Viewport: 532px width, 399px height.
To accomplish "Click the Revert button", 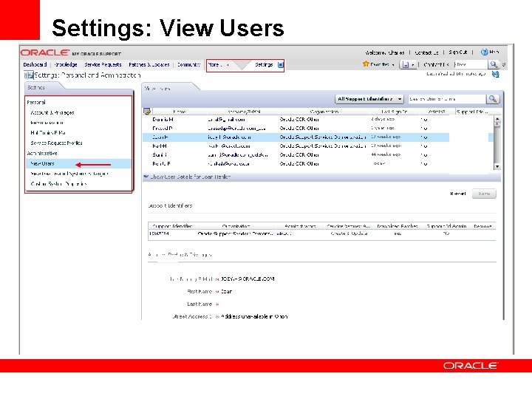I will [x=457, y=194].
